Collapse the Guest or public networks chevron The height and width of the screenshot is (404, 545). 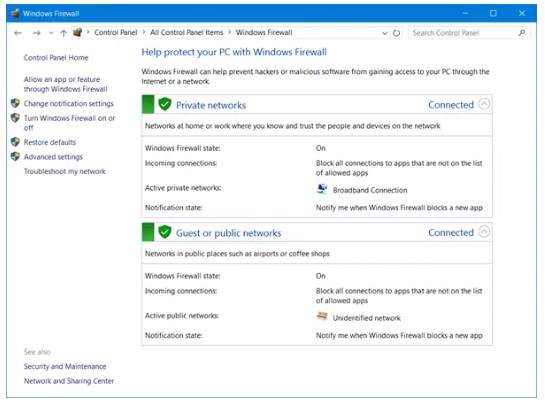coord(484,232)
